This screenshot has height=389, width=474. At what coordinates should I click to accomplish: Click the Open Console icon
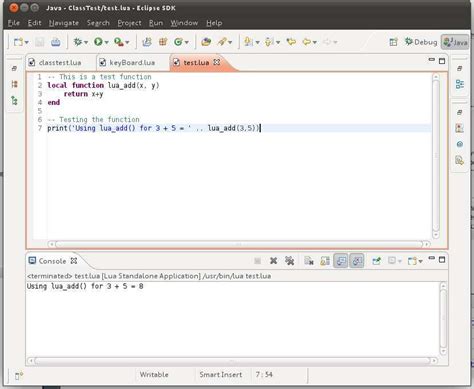412,261
